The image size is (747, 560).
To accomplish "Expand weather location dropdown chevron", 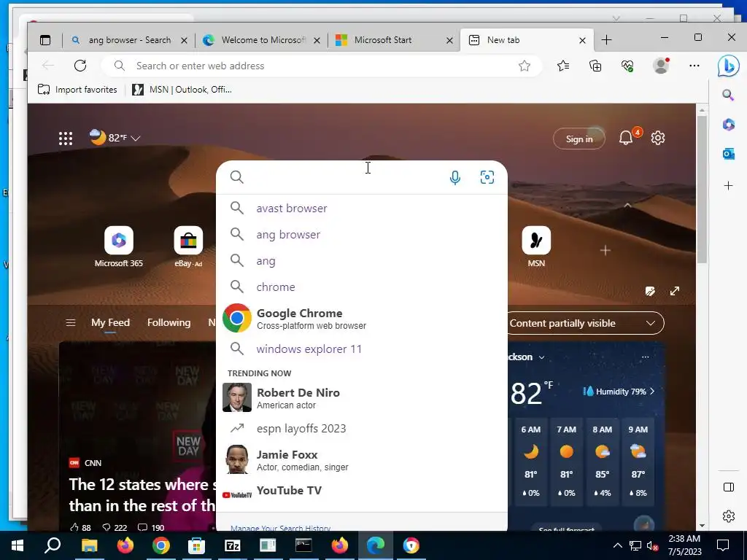I will [x=542, y=357].
